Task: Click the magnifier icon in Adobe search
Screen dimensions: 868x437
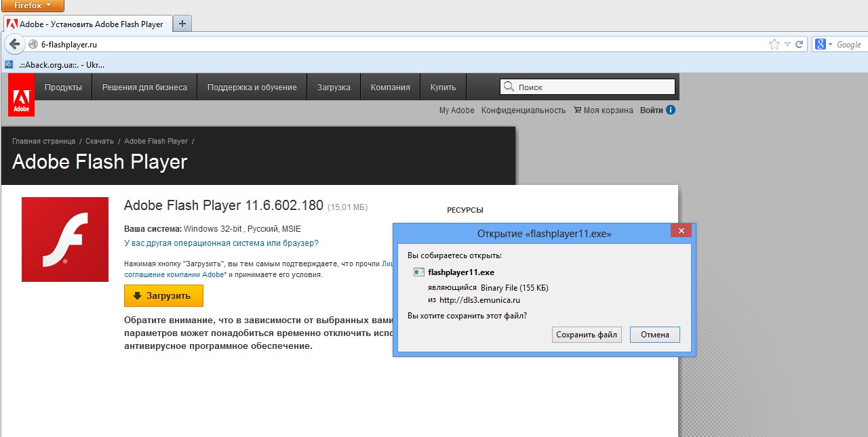Action: point(509,87)
